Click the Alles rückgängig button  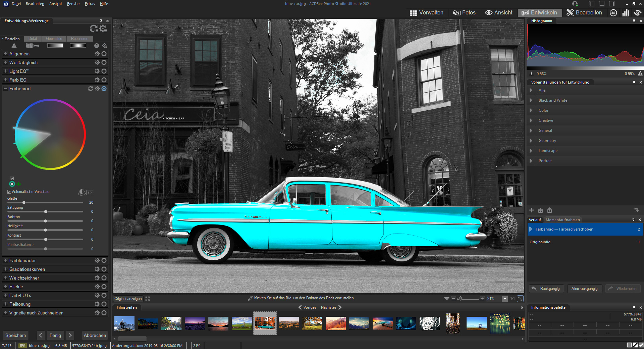click(x=584, y=289)
